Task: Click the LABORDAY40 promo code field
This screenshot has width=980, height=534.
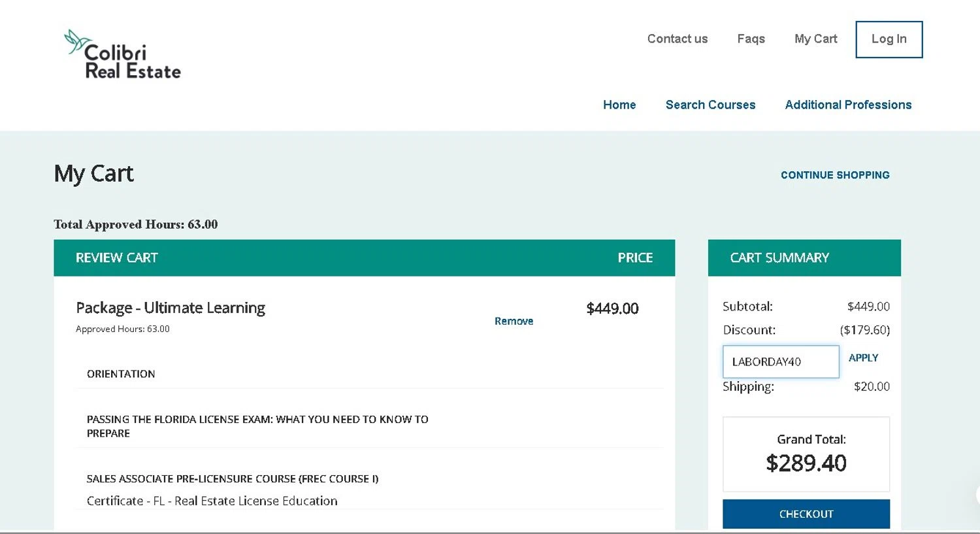Action: point(781,361)
